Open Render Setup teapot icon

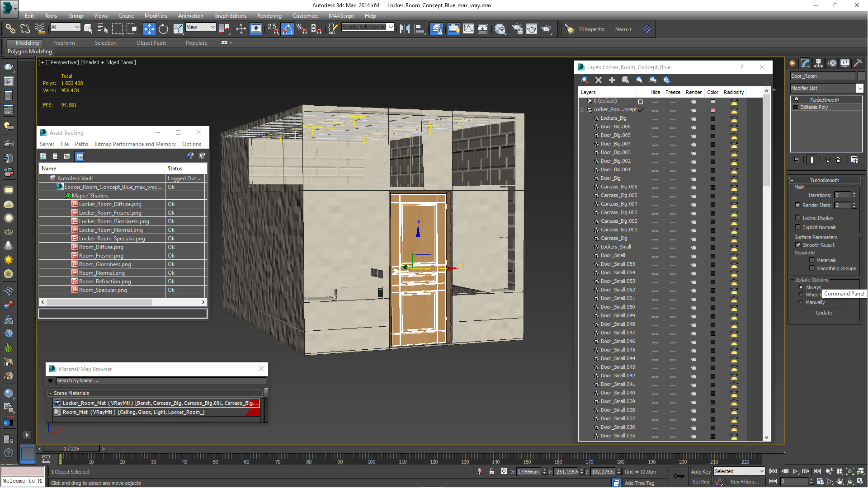517,29
